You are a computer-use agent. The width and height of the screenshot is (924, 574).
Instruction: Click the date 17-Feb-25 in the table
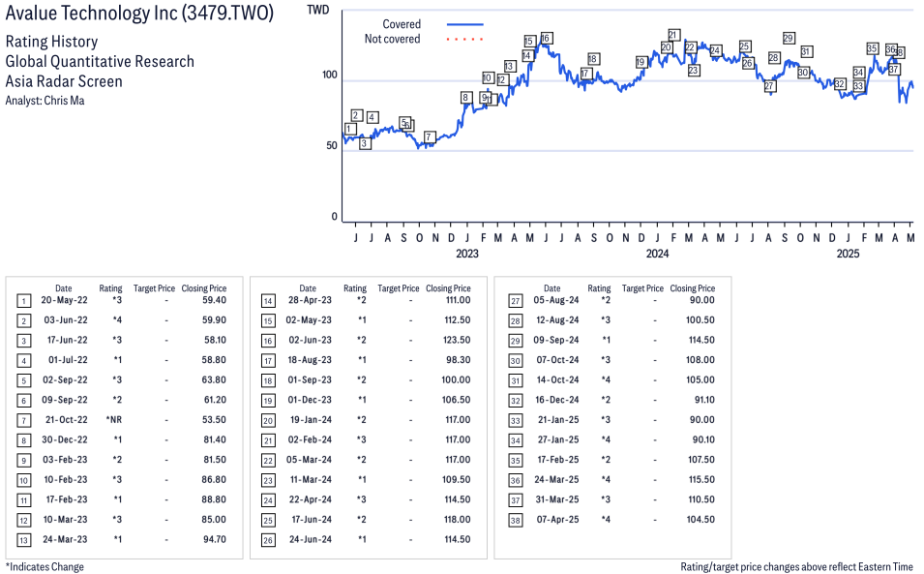[558, 460]
